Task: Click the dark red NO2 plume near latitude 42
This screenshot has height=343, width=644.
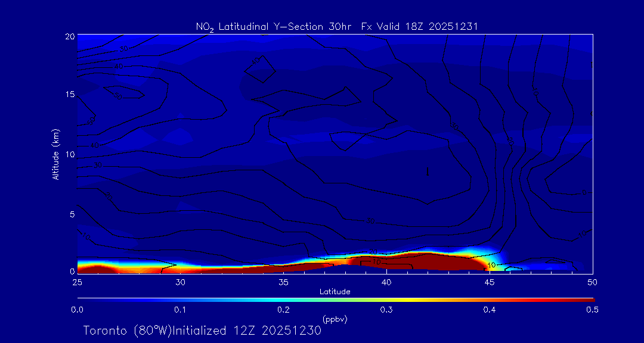Action: [x=428, y=263]
